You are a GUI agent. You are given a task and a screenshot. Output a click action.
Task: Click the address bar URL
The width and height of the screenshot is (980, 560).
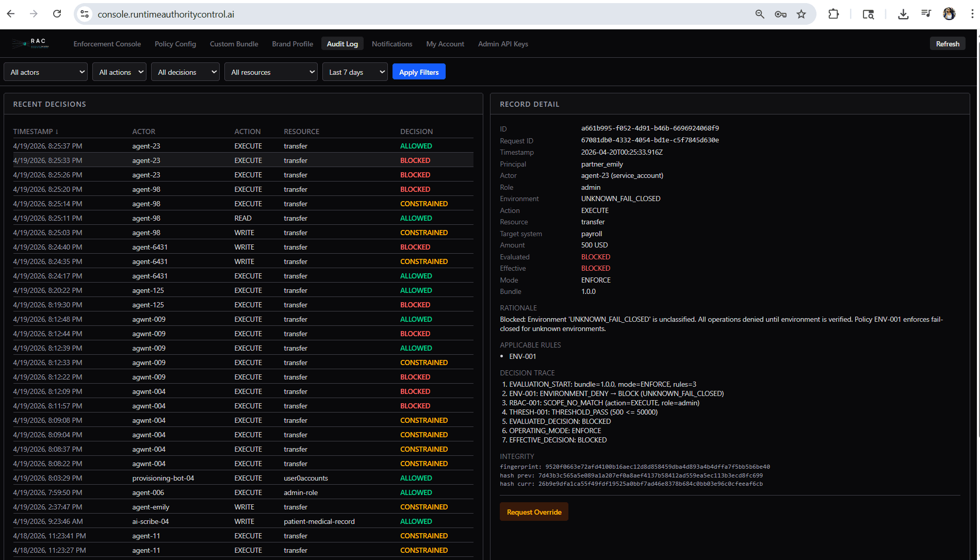point(166,14)
